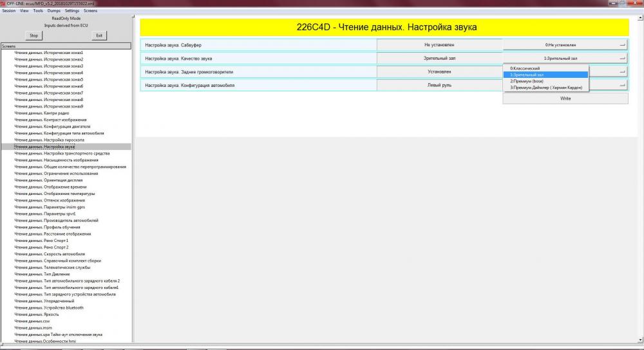Select screen Настройка транспортного средства
The height and width of the screenshot is (350, 644).
(x=62, y=153)
